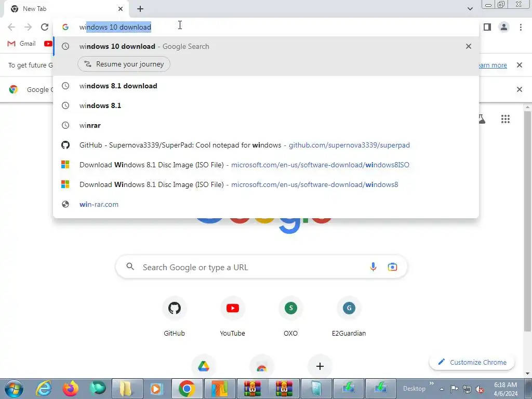Open the Chrome Web Store shortcut tile

pos(262,366)
